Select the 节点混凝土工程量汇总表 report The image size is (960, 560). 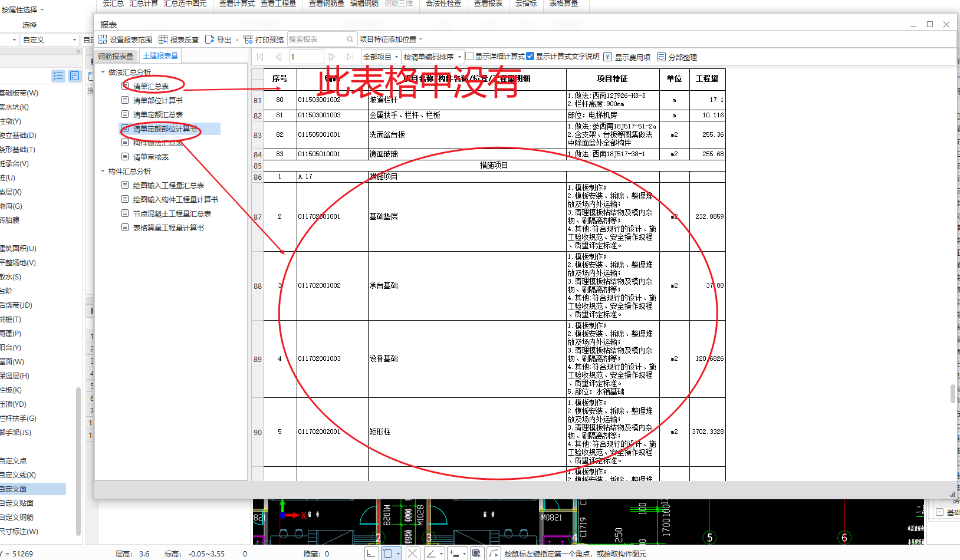coord(172,213)
